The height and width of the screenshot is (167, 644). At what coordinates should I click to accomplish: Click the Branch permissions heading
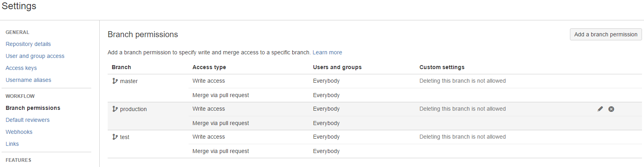click(143, 34)
